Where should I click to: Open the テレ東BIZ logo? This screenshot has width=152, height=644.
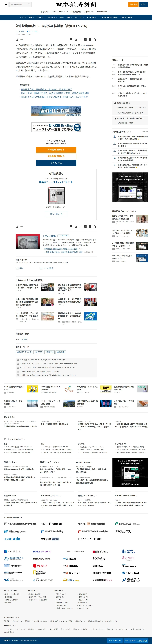(40, 566)
